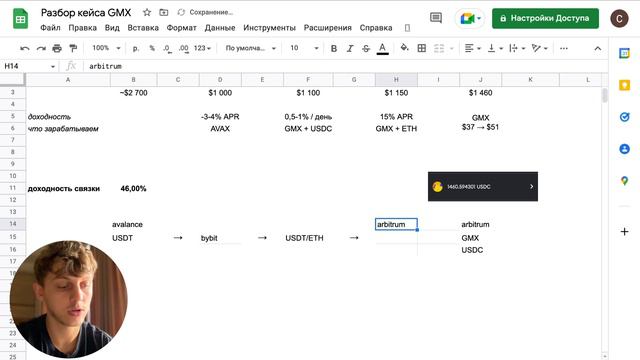Open the Правка menu
The width and height of the screenshot is (640, 360).
pyautogui.click(x=82, y=28)
